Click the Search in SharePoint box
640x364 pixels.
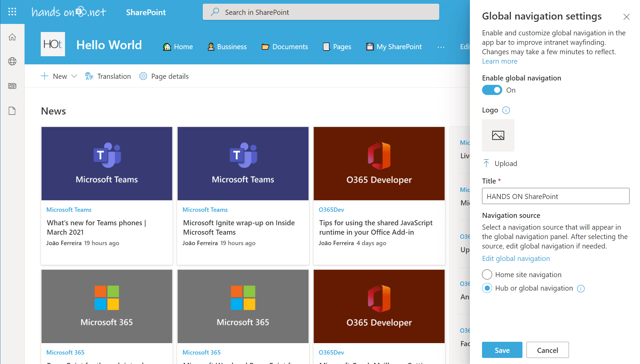(x=321, y=12)
